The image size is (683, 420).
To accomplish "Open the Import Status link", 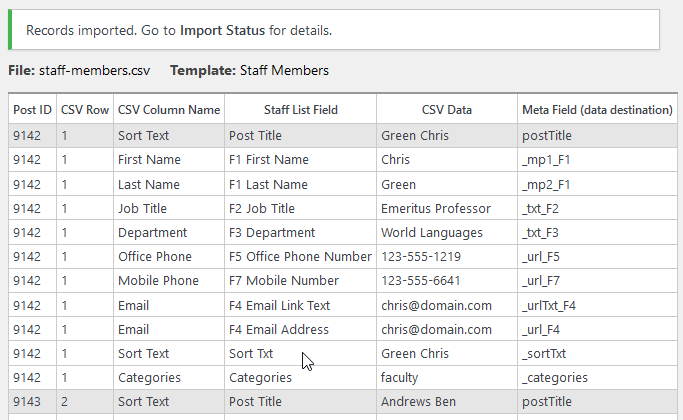I will coord(222,30).
